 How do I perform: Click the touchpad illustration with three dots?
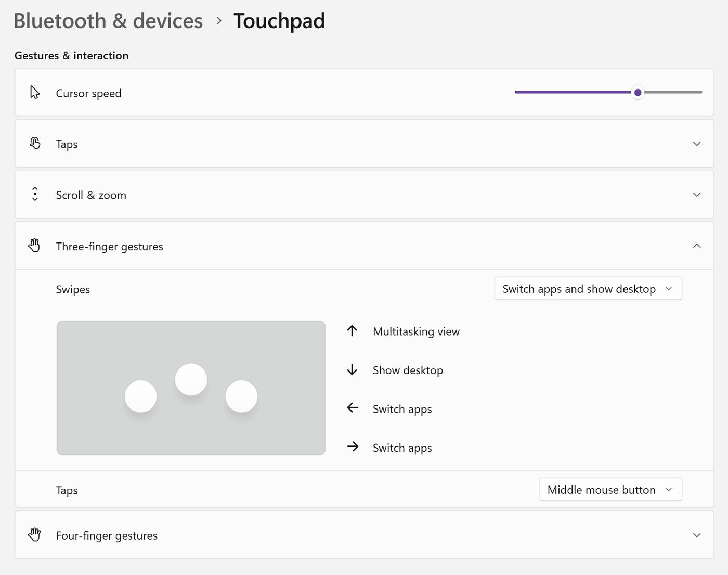pos(191,388)
